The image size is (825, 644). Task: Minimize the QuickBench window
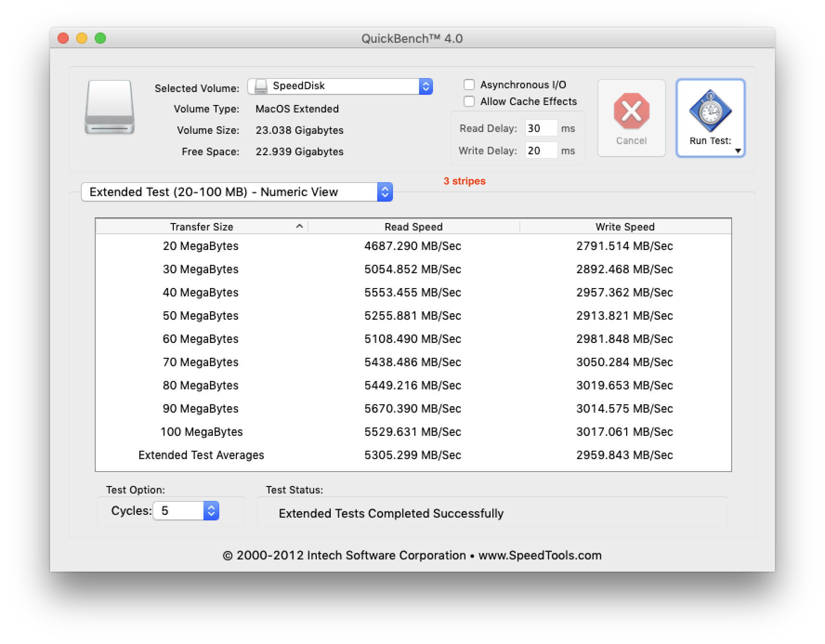[82, 38]
